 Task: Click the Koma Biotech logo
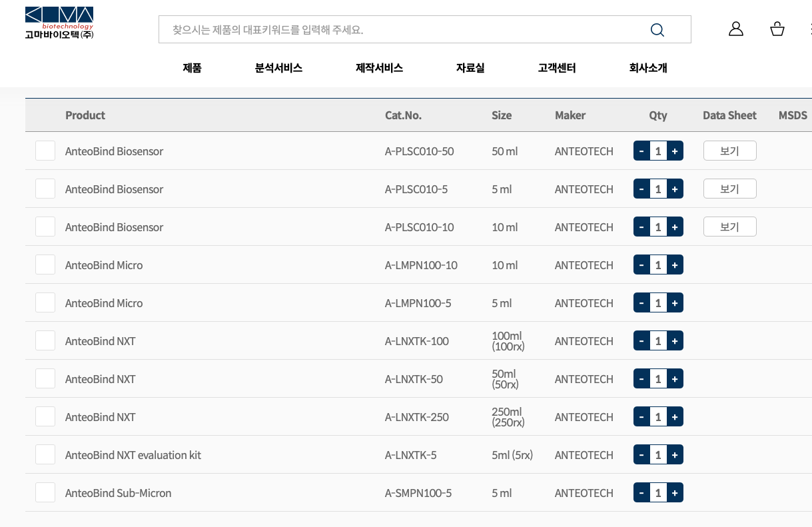click(x=59, y=23)
